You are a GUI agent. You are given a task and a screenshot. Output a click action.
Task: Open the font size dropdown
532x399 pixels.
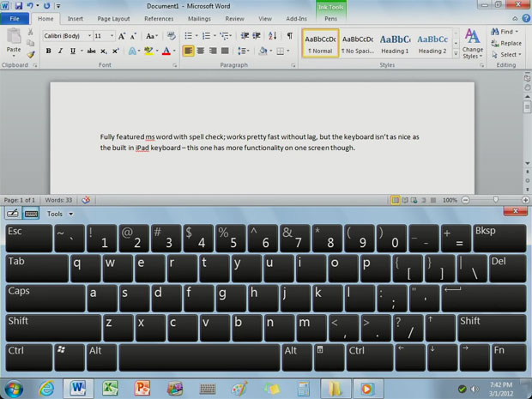click(x=112, y=36)
